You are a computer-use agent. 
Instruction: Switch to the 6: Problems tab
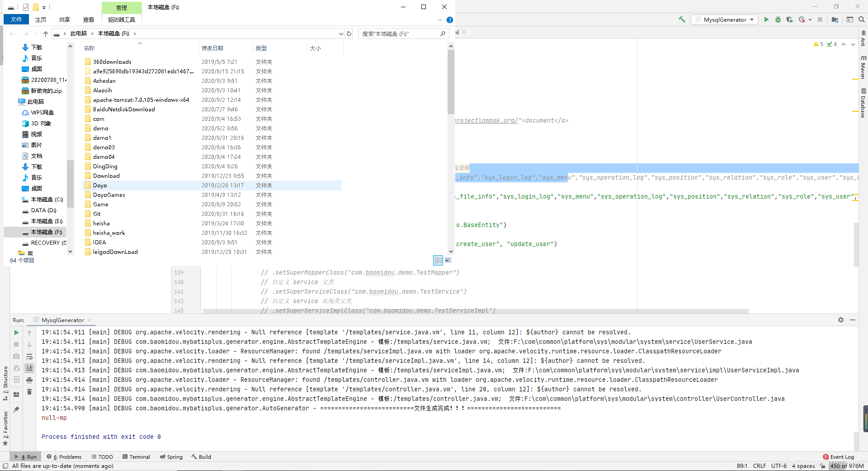tap(64, 457)
